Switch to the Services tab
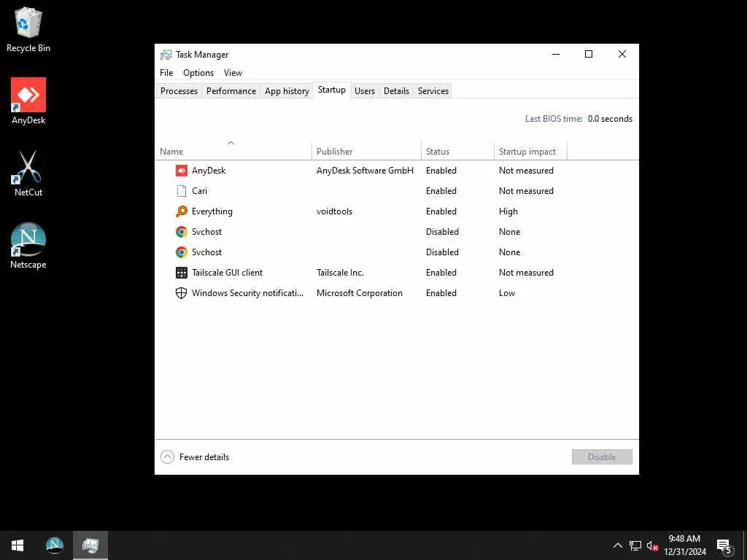 coord(433,91)
